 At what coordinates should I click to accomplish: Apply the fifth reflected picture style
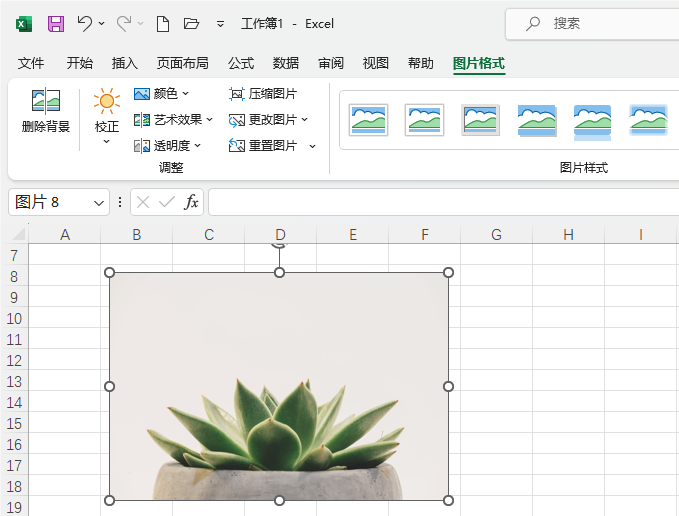592,122
